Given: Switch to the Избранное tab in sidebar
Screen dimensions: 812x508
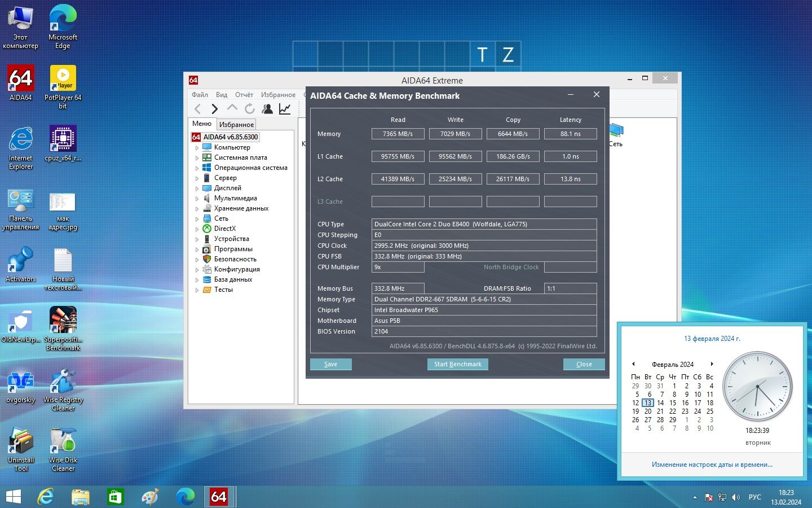Looking at the screenshot, I should tap(236, 124).
